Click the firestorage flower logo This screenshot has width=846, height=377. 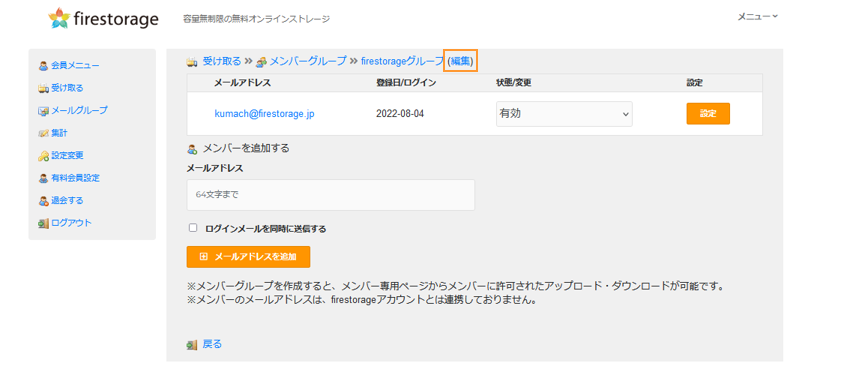point(59,18)
